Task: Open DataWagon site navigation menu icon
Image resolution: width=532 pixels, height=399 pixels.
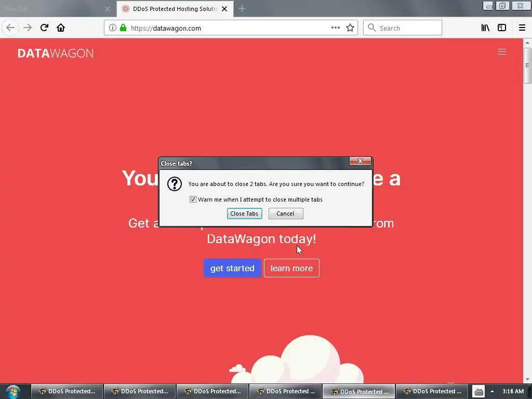Action: (x=502, y=52)
